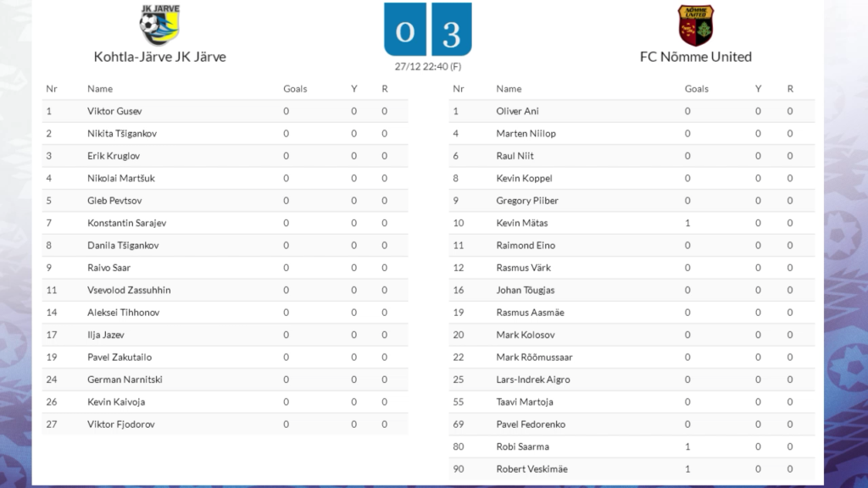Viewport: 868px width, 488px height.
Task: Click the JK Järve team logo
Action: [x=159, y=25]
